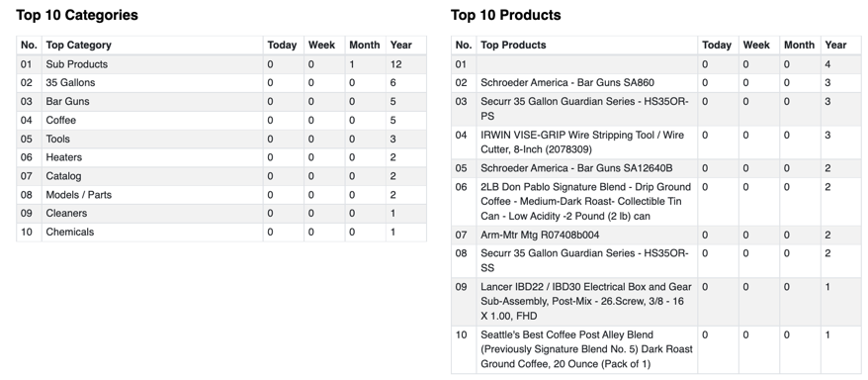The image size is (868, 380).
Task: Click the Securr HS35OR-SS product row
Action: (x=658, y=261)
